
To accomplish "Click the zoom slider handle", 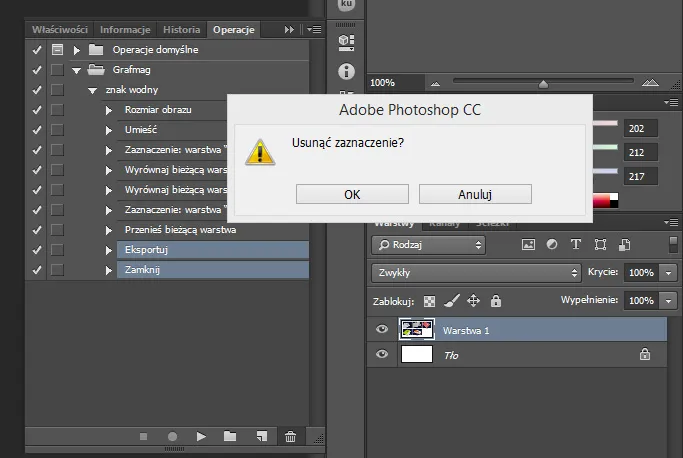I will click(543, 84).
